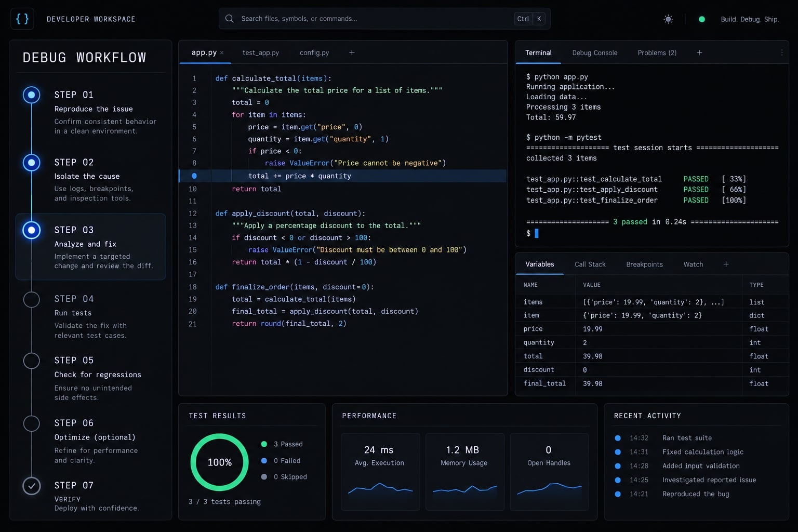This screenshot has width=798, height=532.
Task: Click the search magnifier icon
Action: point(229,19)
